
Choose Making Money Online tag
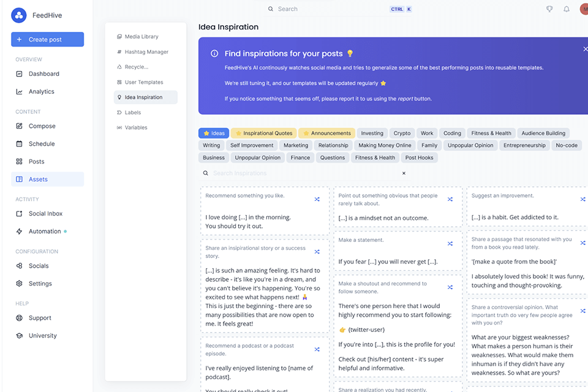[x=385, y=145]
